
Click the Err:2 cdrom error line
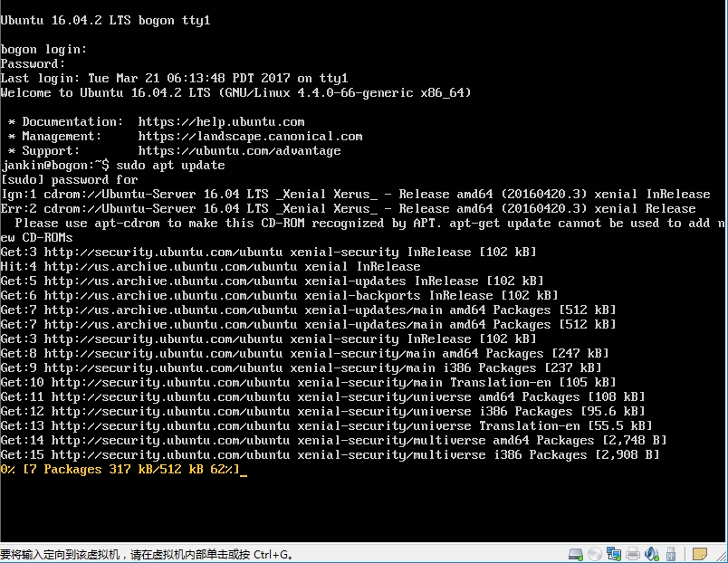pos(349,209)
